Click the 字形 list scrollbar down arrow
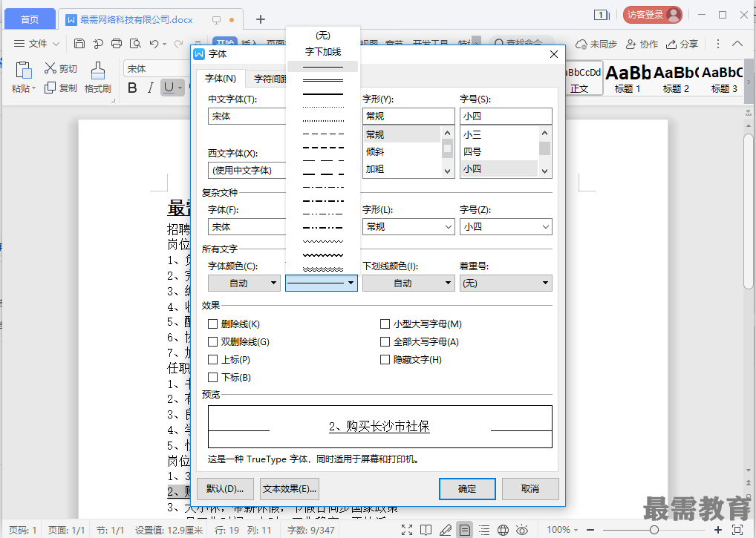The width and height of the screenshot is (756, 538). click(447, 171)
